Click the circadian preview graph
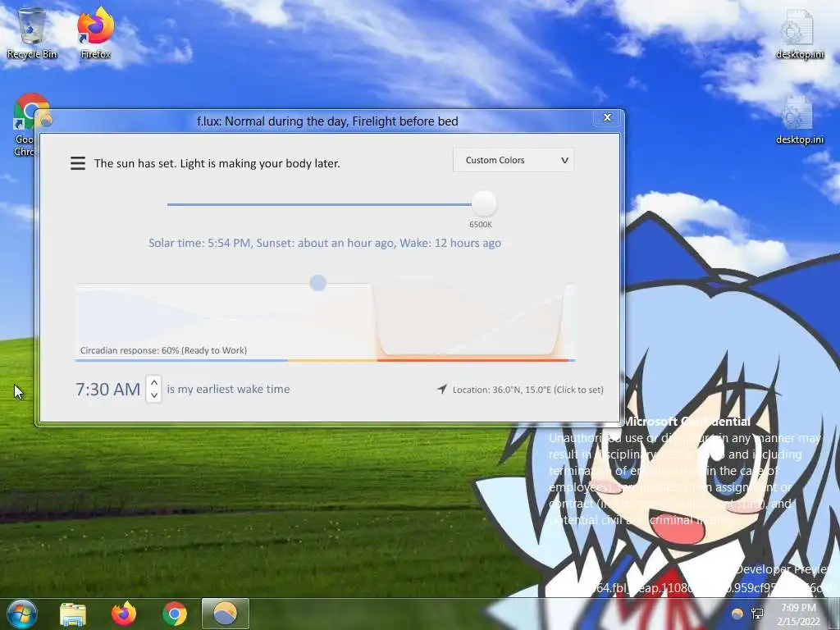The height and width of the screenshot is (630, 840). click(x=325, y=321)
